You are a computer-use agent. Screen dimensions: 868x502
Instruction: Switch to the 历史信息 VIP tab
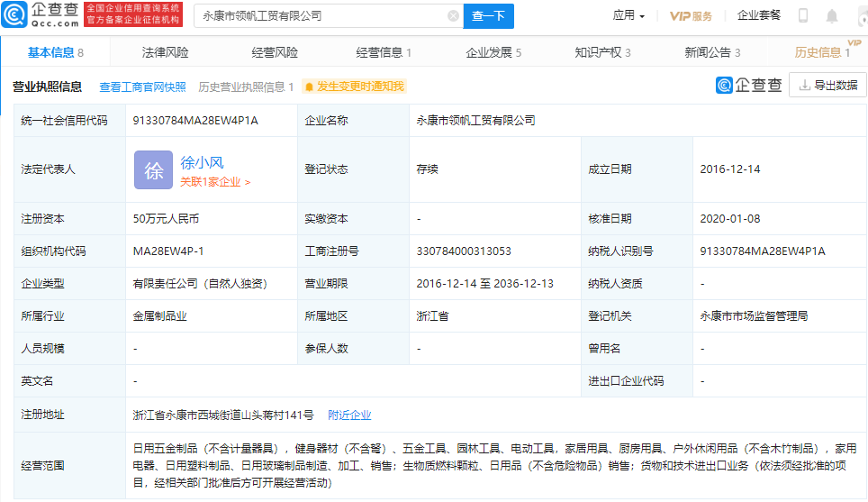pos(822,52)
